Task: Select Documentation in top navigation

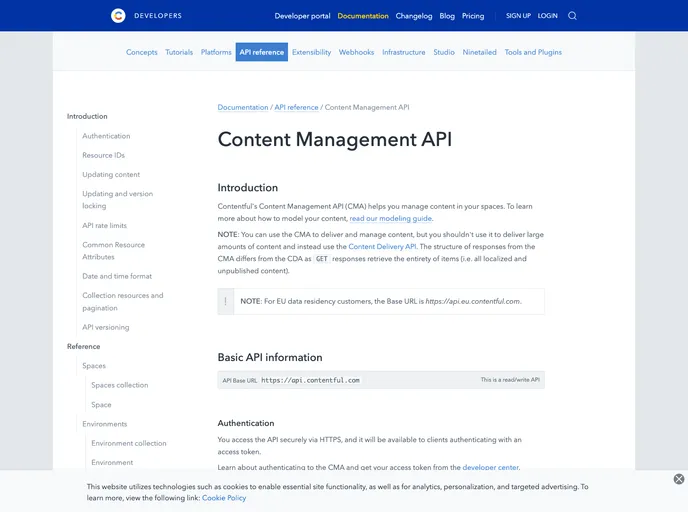Action: tap(363, 16)
